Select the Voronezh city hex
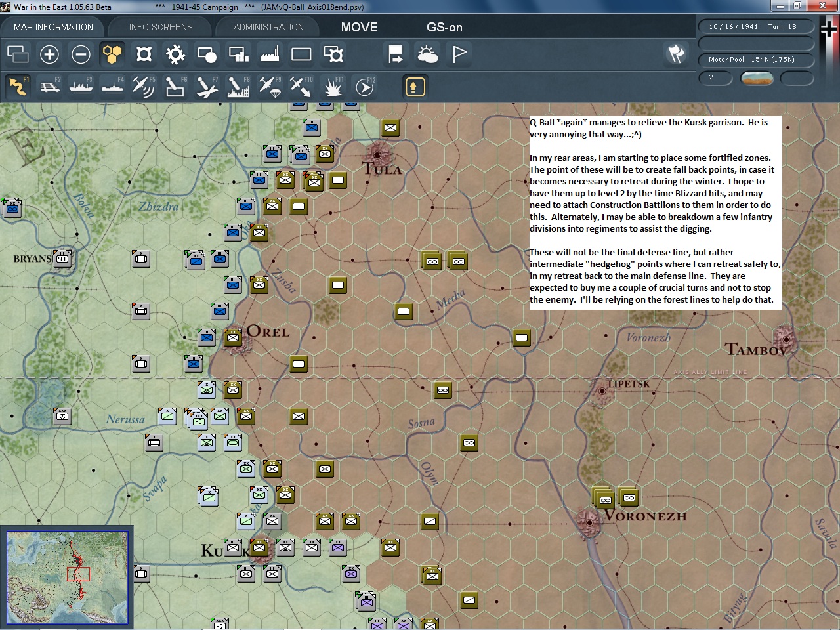The width and height of the screenshot is (840, 630). pos(588,522)
